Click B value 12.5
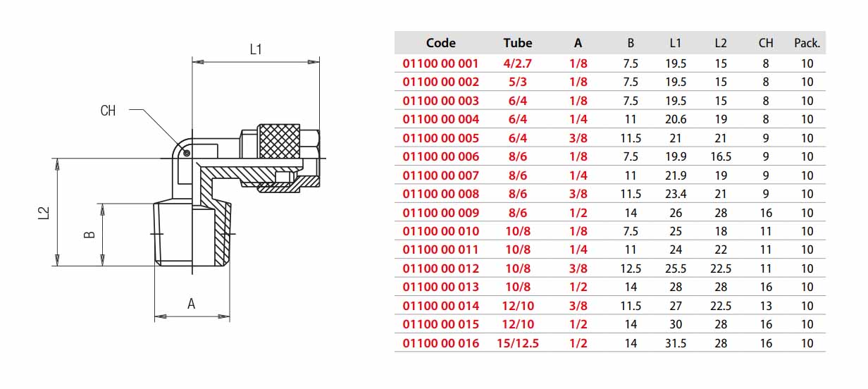This screenshot has width=868, height=389. click(x=631, y=268)
